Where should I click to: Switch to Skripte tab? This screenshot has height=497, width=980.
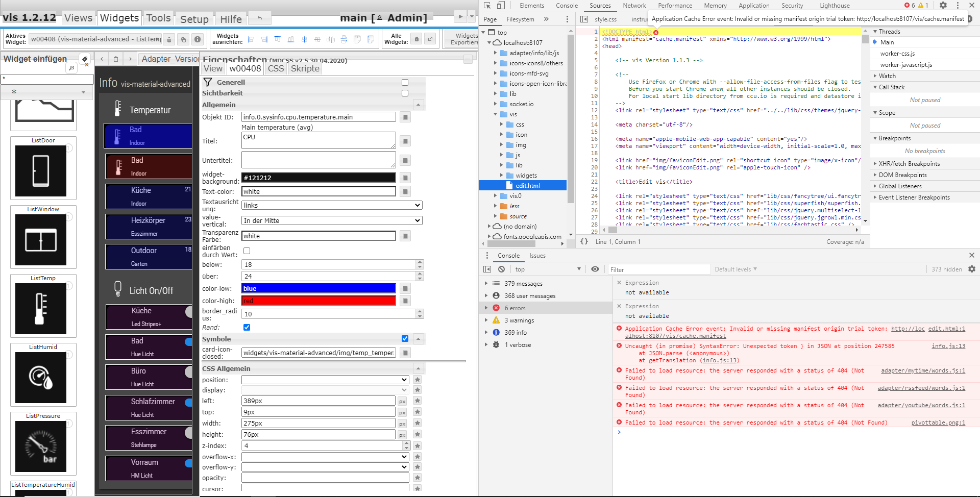tap(305, 69)
